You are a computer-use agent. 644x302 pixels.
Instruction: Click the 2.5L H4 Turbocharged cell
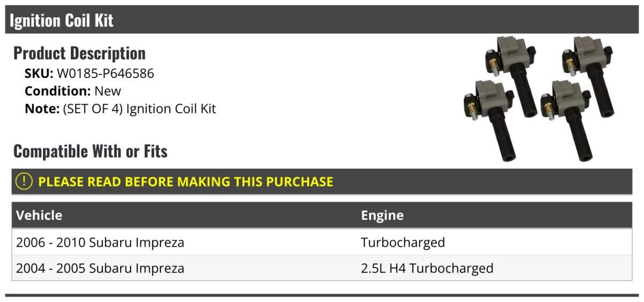[427, 268]
